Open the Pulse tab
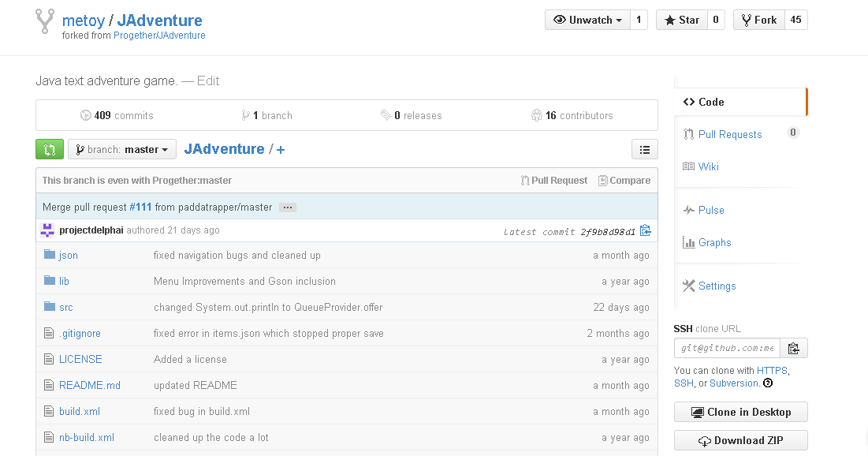 [711, 210]
